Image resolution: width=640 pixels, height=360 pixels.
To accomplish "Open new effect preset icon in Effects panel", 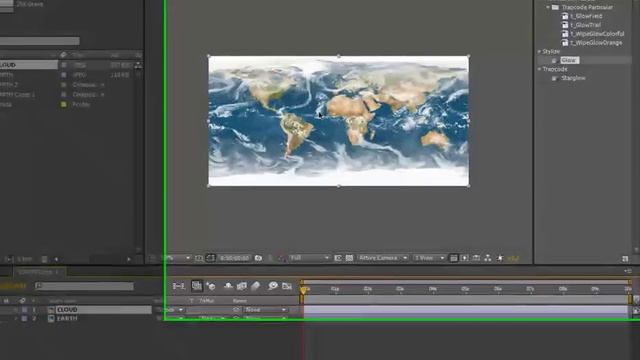I will pyautogui.click(x=625, y=259).
